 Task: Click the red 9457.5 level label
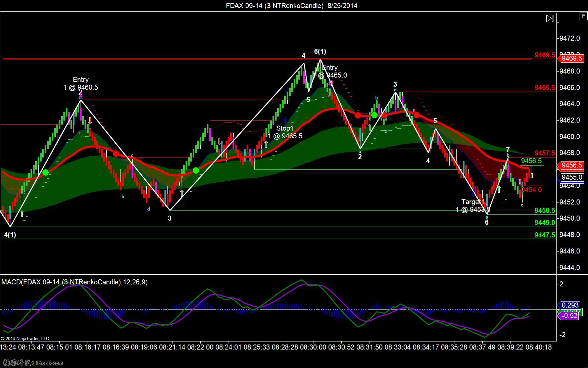click(x=545, y=153)
